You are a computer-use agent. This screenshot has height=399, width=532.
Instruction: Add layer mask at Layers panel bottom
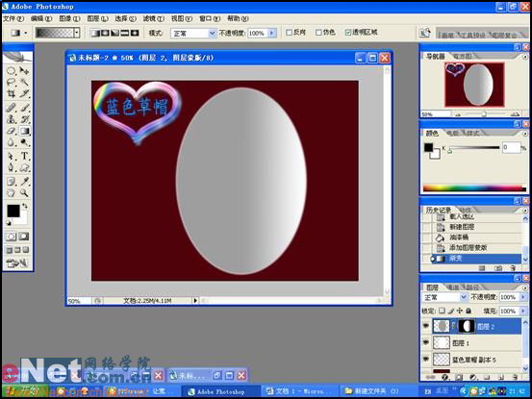click(x=459, y=377)
